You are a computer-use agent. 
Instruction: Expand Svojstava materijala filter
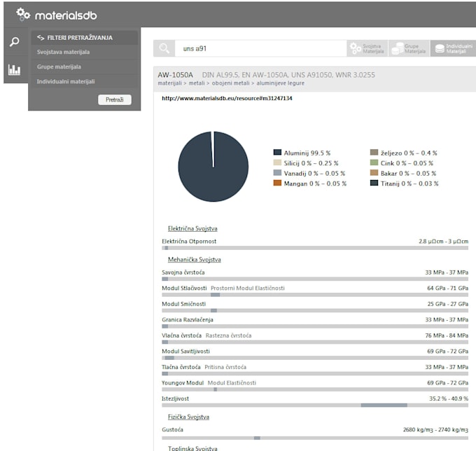pos(63,52)
